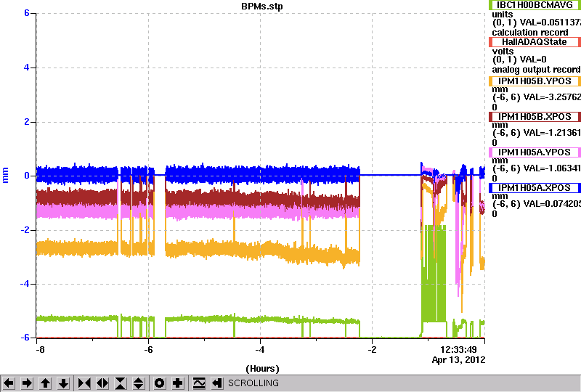
Task: Click the analog output record description
Action: (x=536, y=70)
